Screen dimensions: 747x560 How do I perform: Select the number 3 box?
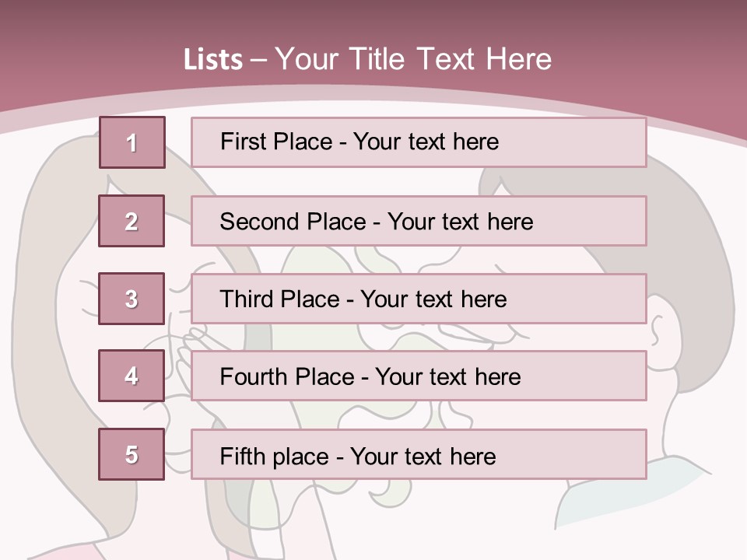tap(132, 299)
